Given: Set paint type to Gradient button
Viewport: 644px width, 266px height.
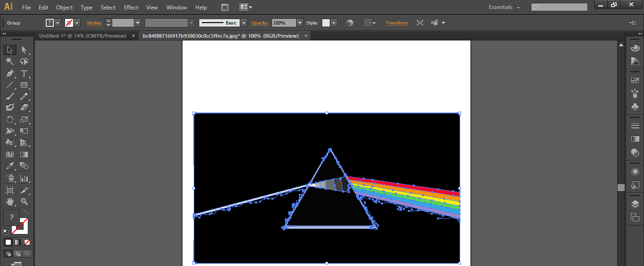Looking at the screenshot, I should pyautogui.click(x=17, y=242).
